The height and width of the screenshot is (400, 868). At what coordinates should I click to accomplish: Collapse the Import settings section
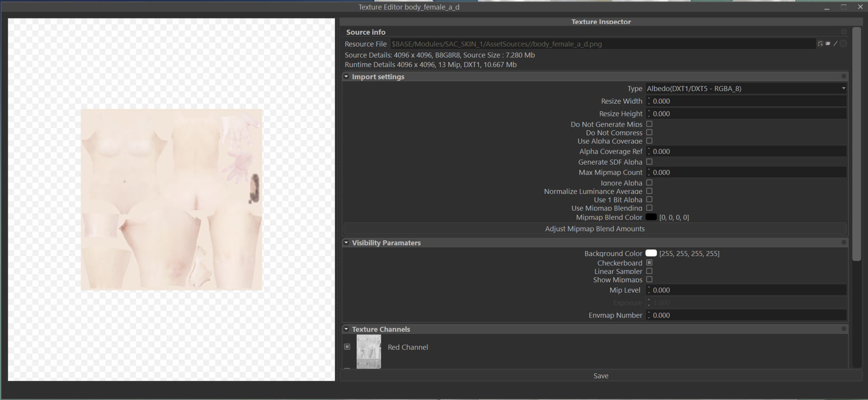click(346, 76)
